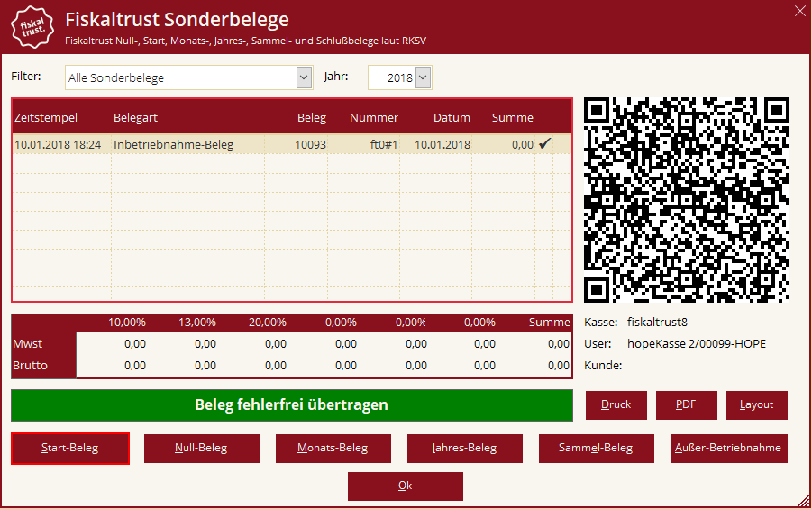812x509 pixels.
Task: Create a Start-Beleg
Action: 70,449
